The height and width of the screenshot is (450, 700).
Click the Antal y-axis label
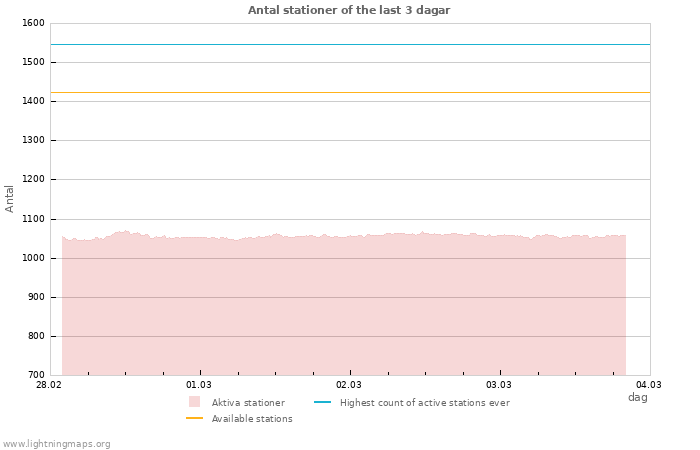tap(10, 198)
